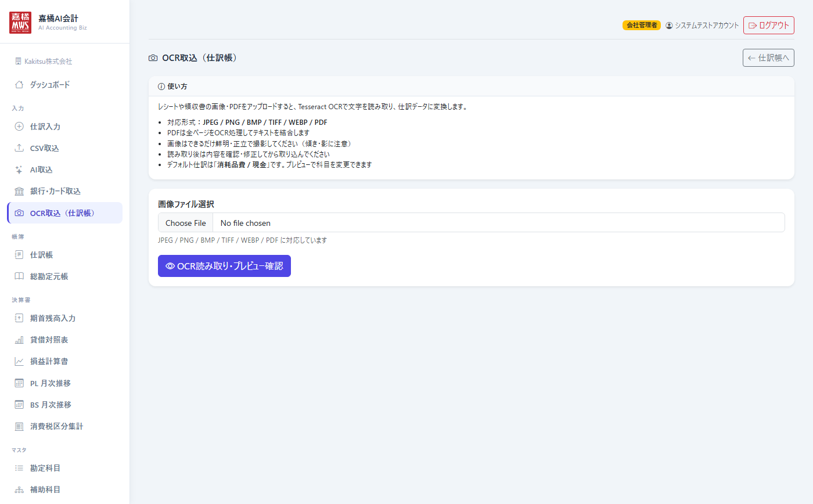
Task: Click the 嘉橋 MWS logo icon
Action: [20, 22]
